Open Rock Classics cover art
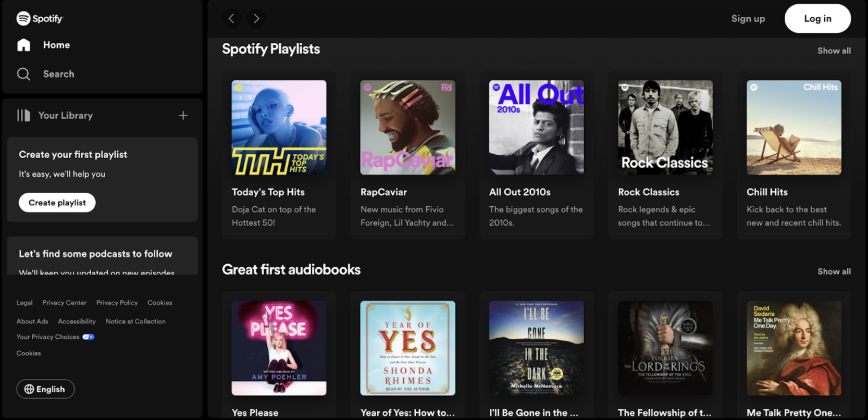This screenshot has width=868, height=420. click(665, 127)
